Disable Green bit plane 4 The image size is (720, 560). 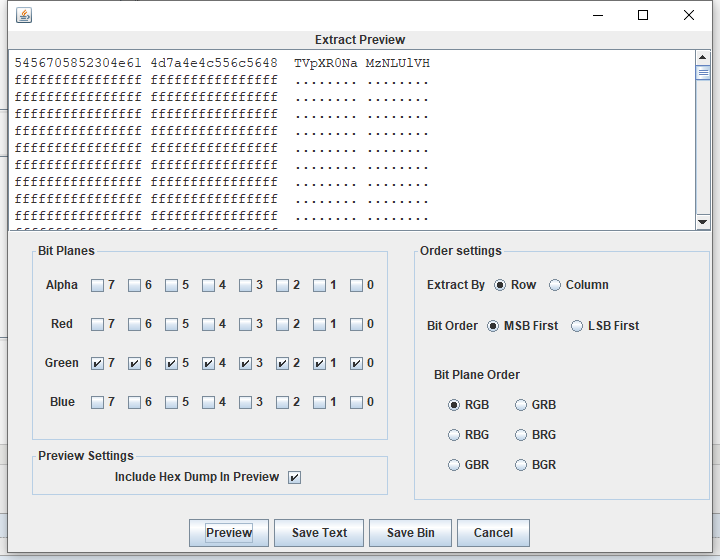(208, 364)
